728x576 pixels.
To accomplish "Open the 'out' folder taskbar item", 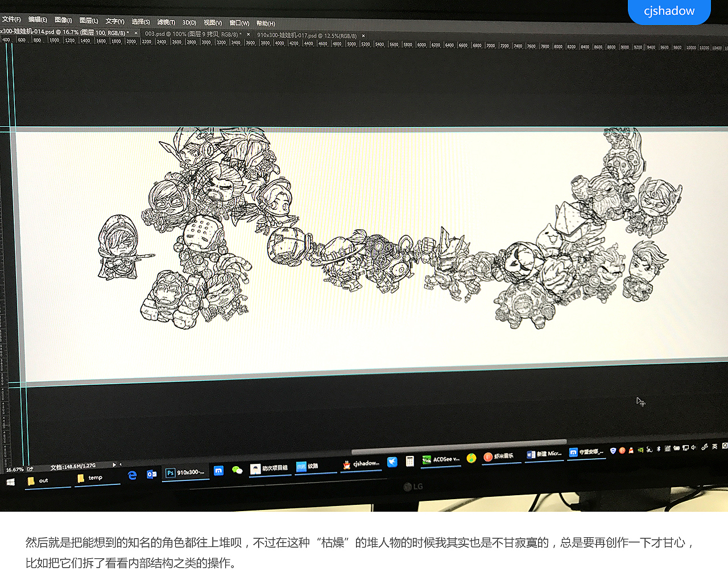I will pos(48,481).
